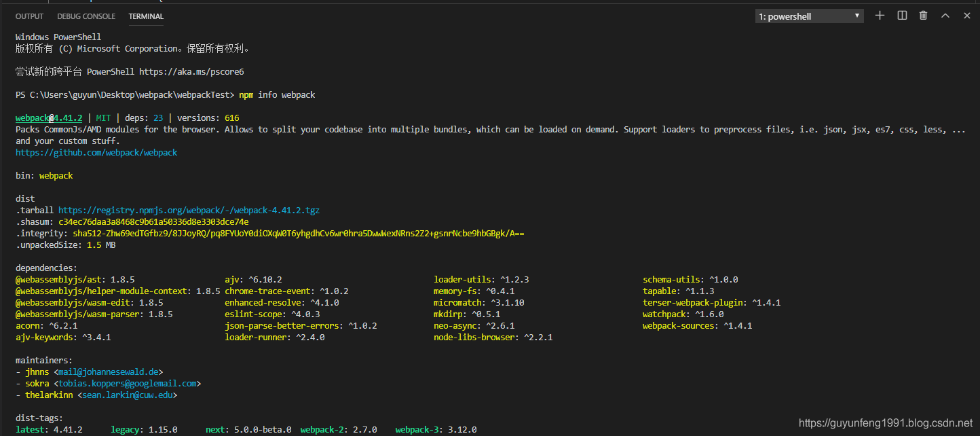Click 'bin: webpack' entry
The height and width of the screenshot is (436, 980).
(44, 176)
